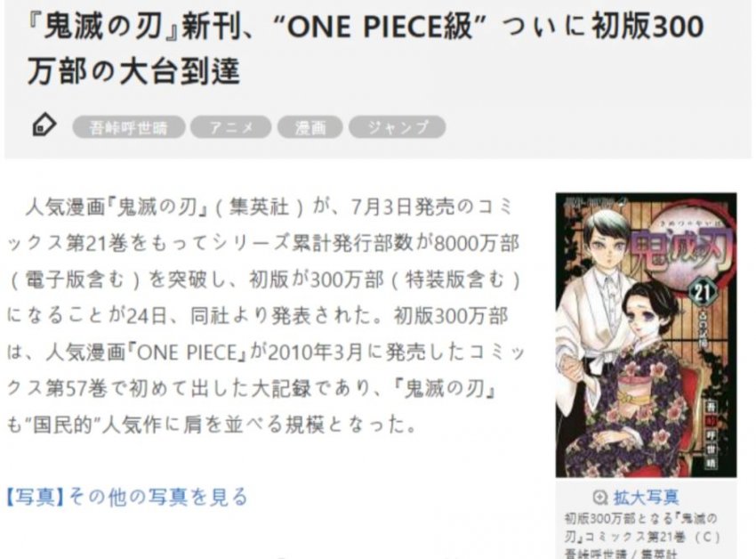Choose the ジャンプ tag
This screenshot has width=756, height=559.
point(398,127)
